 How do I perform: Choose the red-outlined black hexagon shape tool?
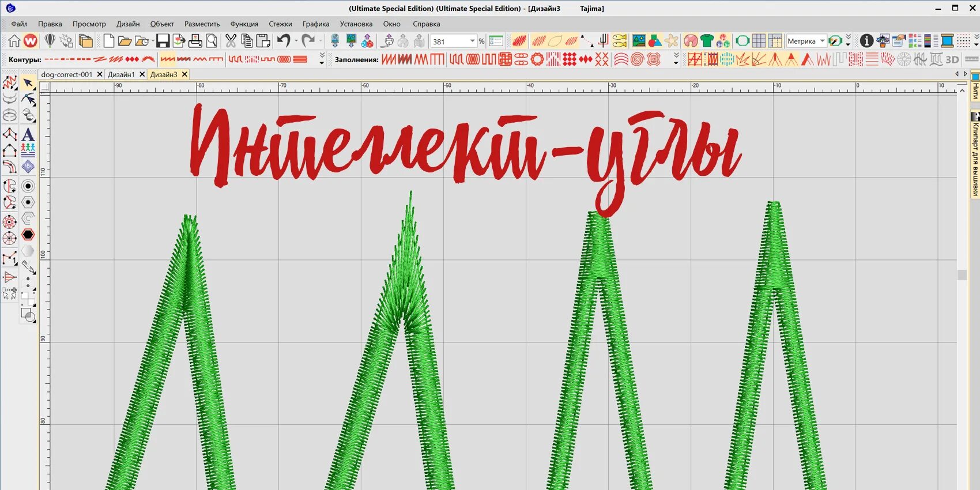[28, 235]
